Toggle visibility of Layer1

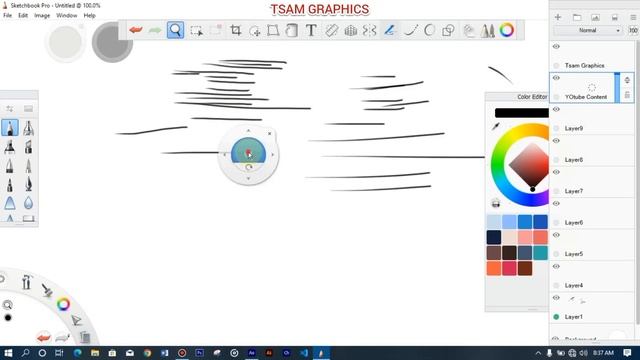(556, 298)
